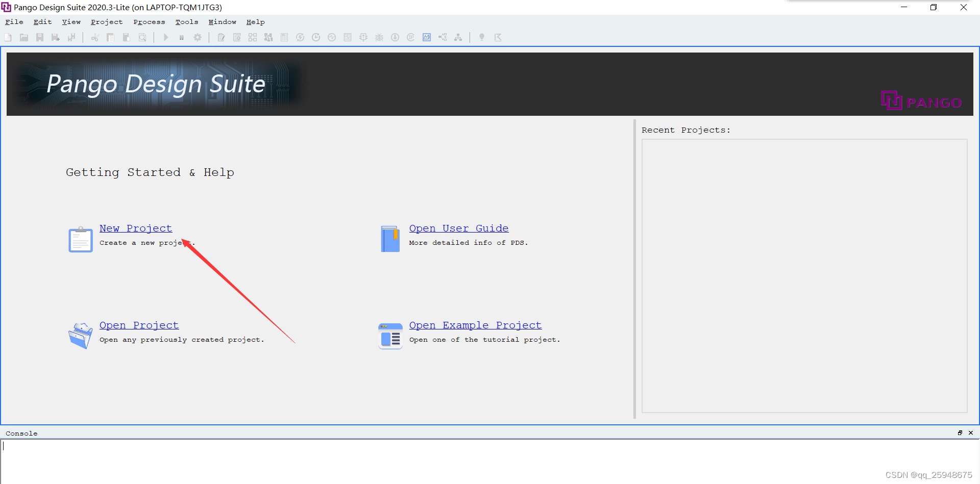Open the Edit menu
This screenshot has width=980, height=484.
43,22
